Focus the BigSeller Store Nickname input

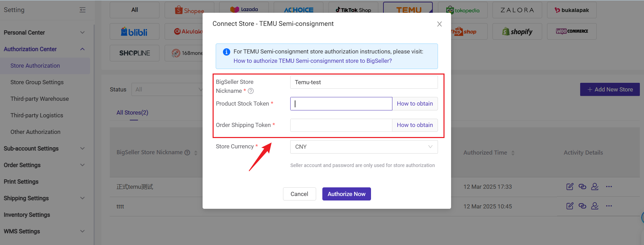click(364, 82)
